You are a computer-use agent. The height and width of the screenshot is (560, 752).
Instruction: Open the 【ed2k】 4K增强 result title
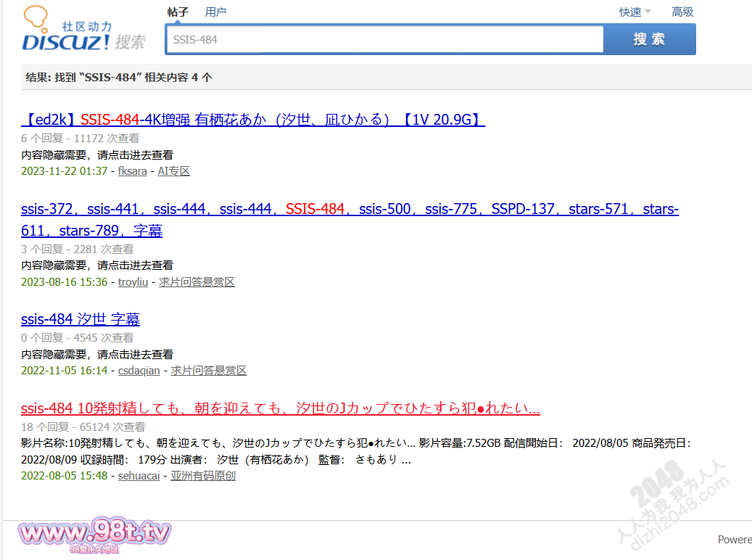tap(253, 120)
